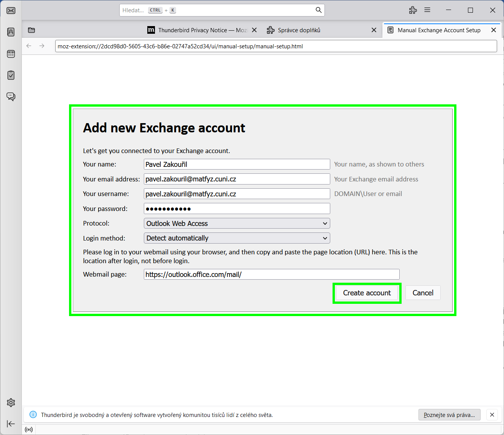Viewport: 504px width, 435px height.
Task: Click 'Your Exchange email address' hint
Action: (376, 179)
